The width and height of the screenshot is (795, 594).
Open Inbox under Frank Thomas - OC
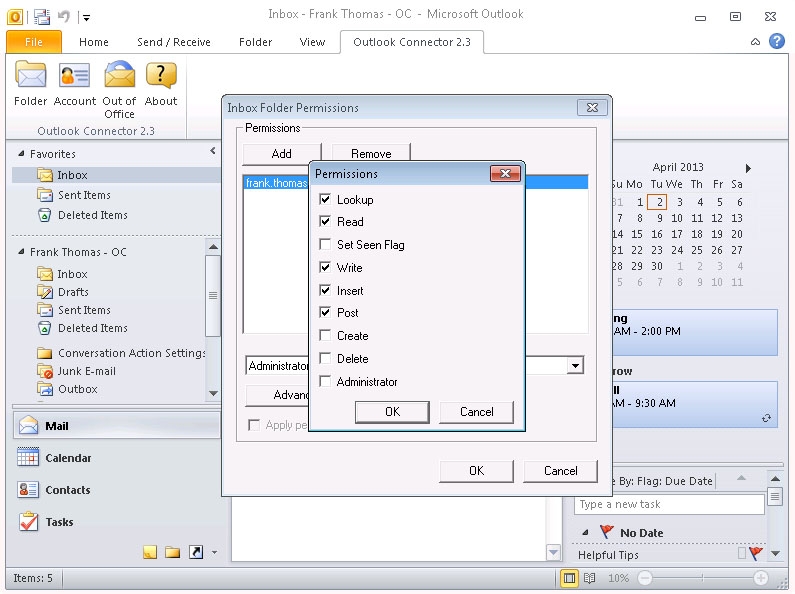(x=72, y=274)
